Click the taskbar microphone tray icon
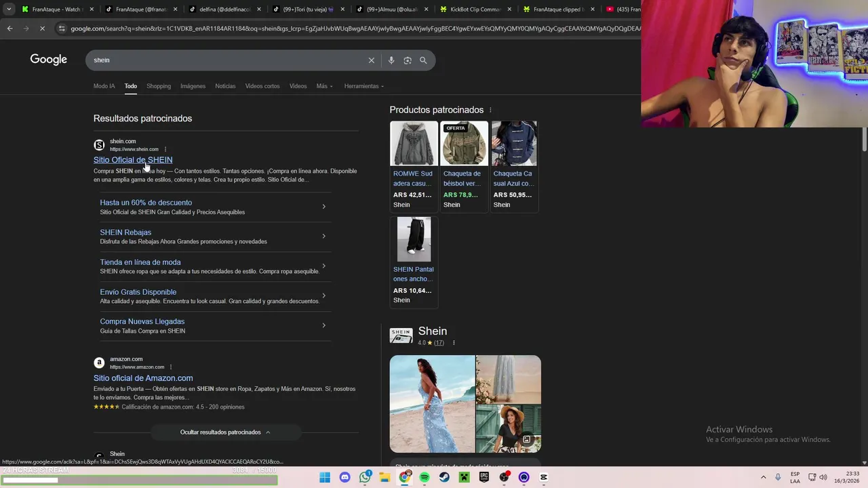 [778, 477]
